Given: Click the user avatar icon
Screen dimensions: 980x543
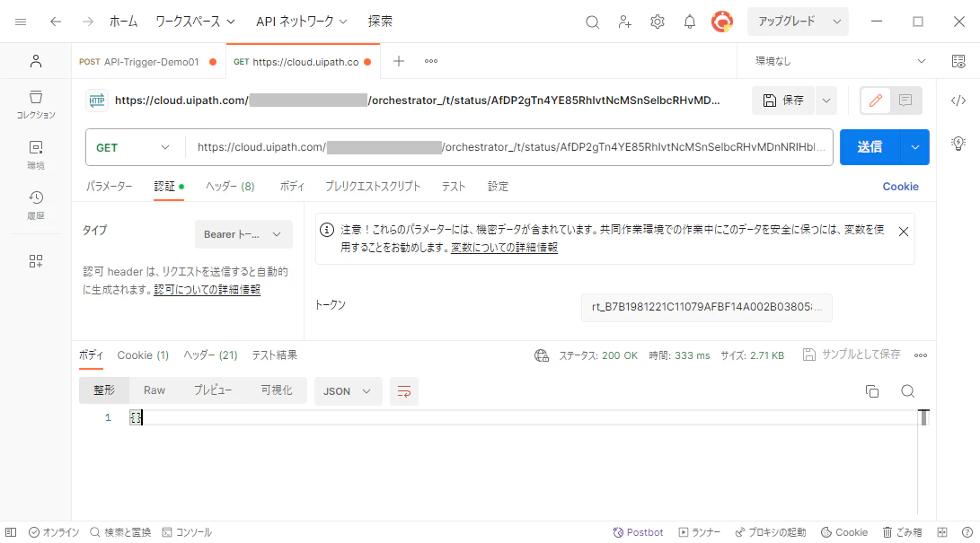Looking at the screenshot, I should (x=722, y=22).
